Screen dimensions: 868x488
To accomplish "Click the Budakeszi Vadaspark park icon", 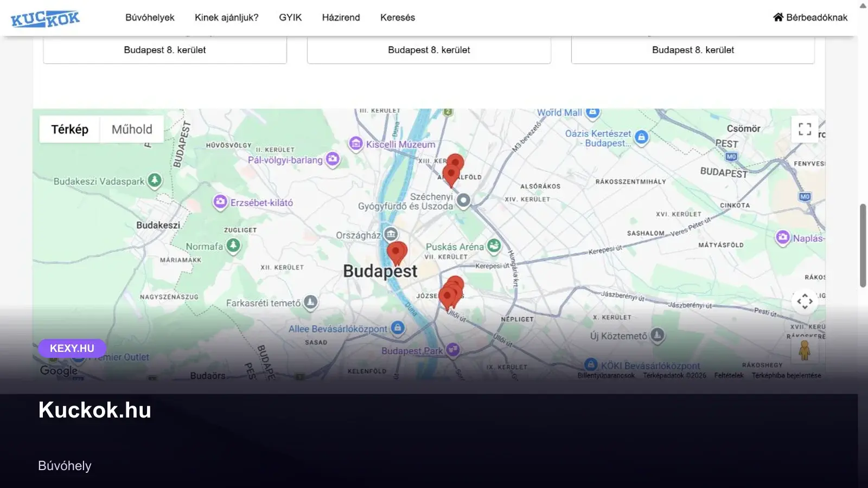I will (x=155, y=180).
